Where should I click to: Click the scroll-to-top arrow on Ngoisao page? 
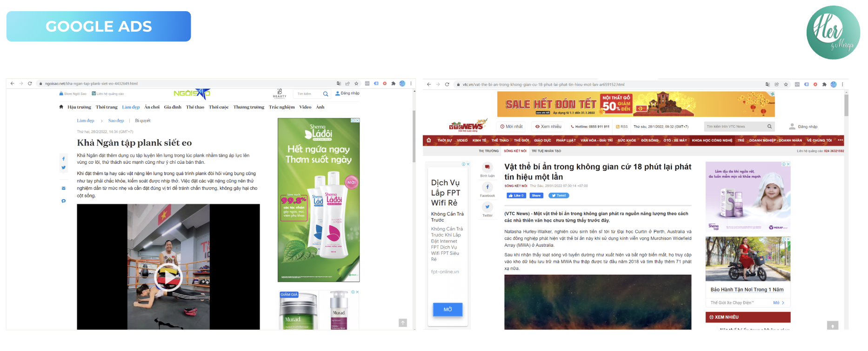click(403, 323)
